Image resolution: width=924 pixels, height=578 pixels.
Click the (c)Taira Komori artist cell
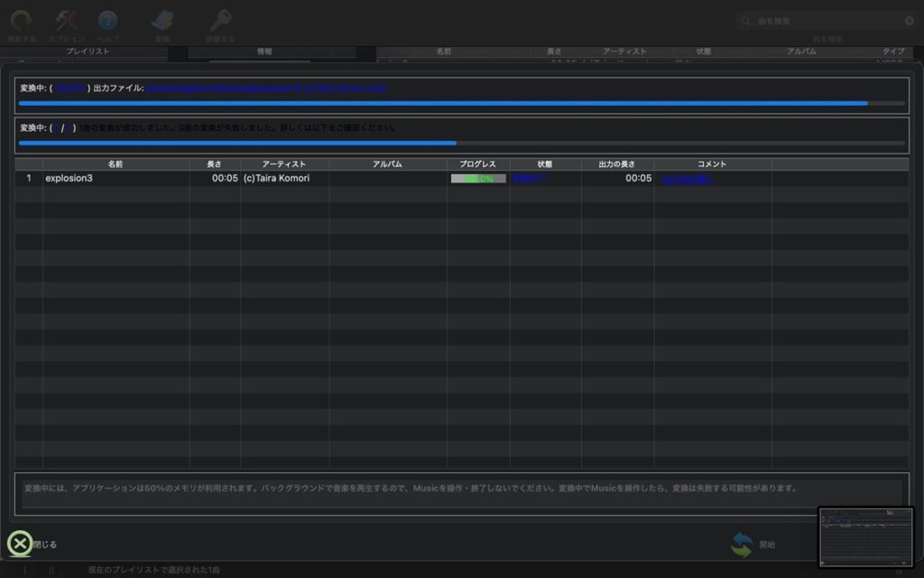276,178
